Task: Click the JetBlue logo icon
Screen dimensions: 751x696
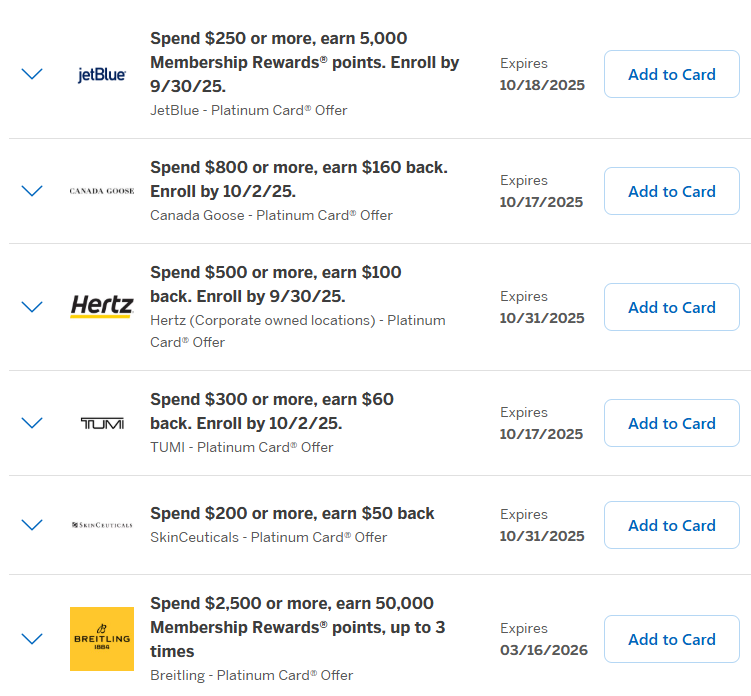Action: pyautogui.click(x=102, y=75)
